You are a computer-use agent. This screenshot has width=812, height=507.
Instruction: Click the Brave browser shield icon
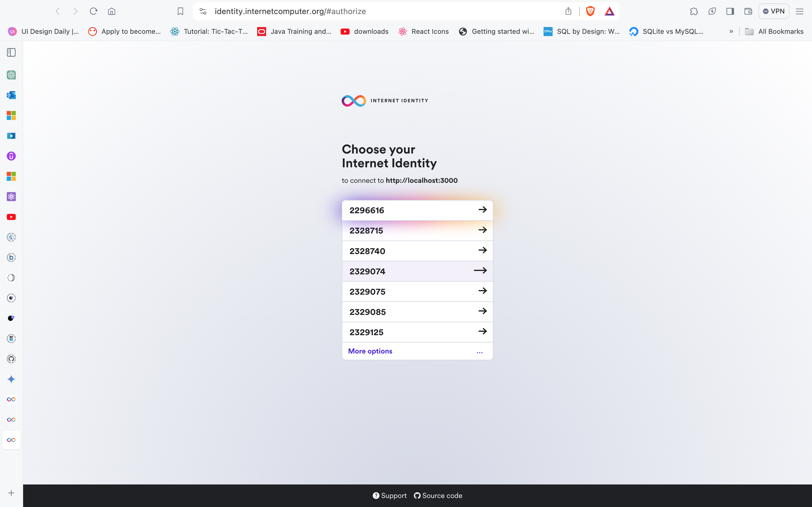pyautogui.click(x=590, y=11)
